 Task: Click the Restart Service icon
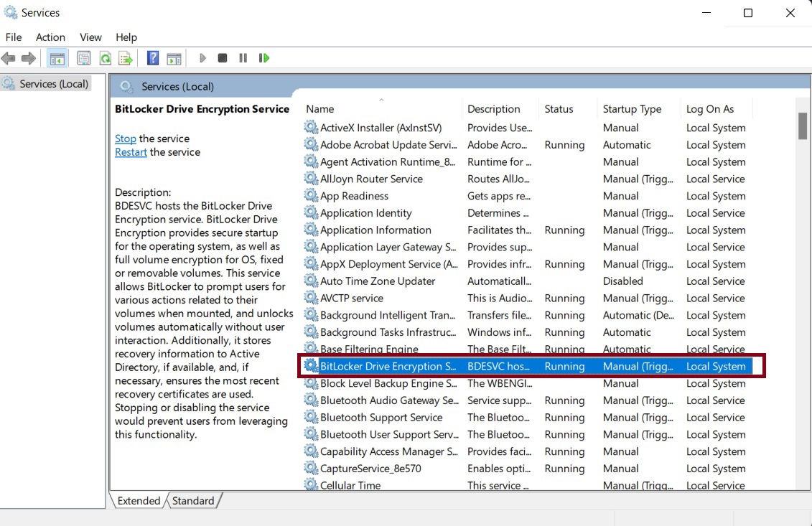[264, 58]
